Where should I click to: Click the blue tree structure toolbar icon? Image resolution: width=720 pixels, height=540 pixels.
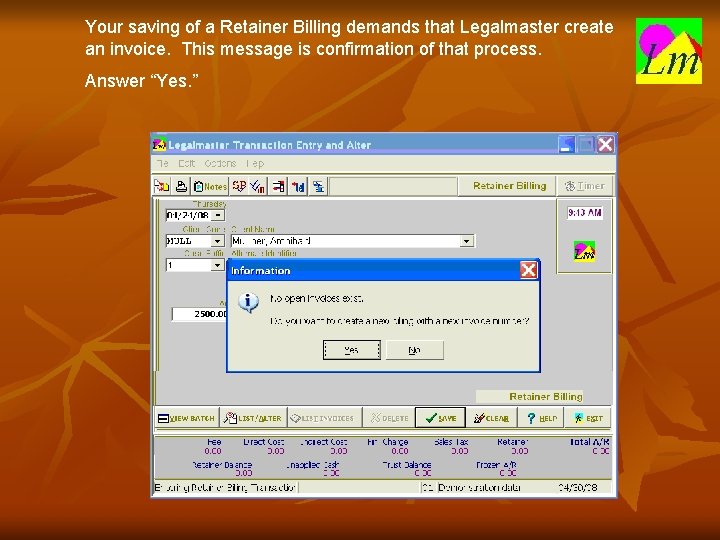pos(318,186)
